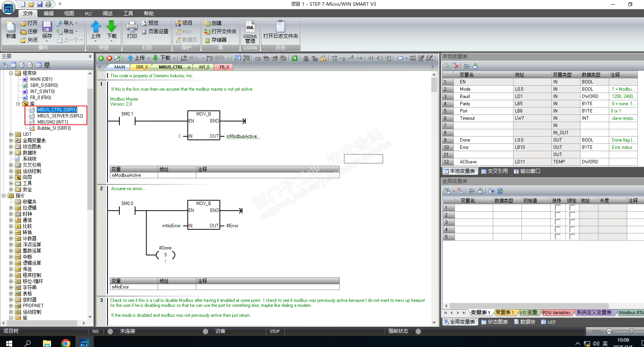Click the Print Preview icon
644x347 pixels.
(144, 23)
